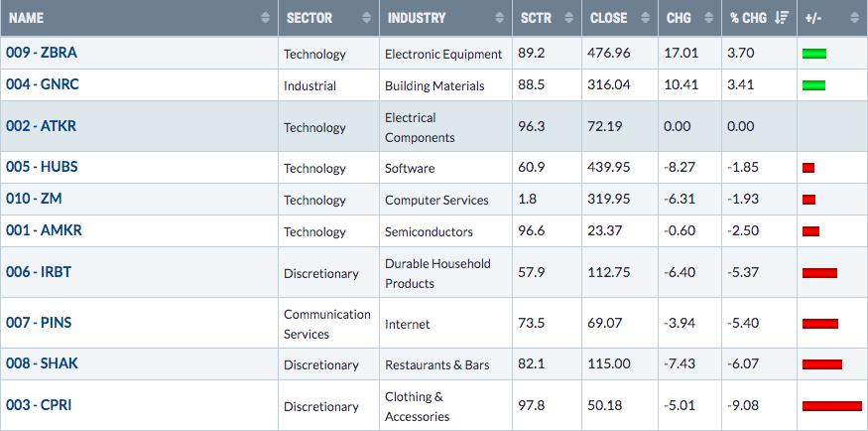Toggle the % CHG descending sort icon
This screenshot has width=868, height=431.
tap(782, 18)
